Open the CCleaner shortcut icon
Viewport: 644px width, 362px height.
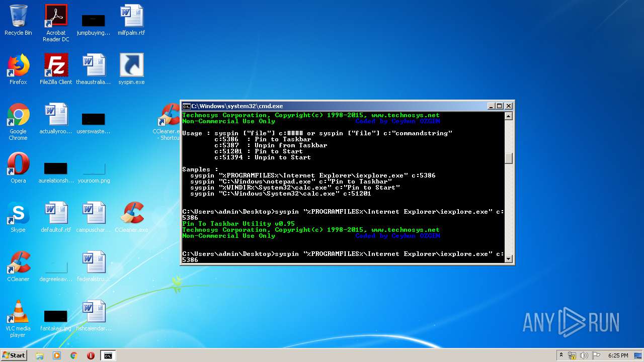coord(18,266)
